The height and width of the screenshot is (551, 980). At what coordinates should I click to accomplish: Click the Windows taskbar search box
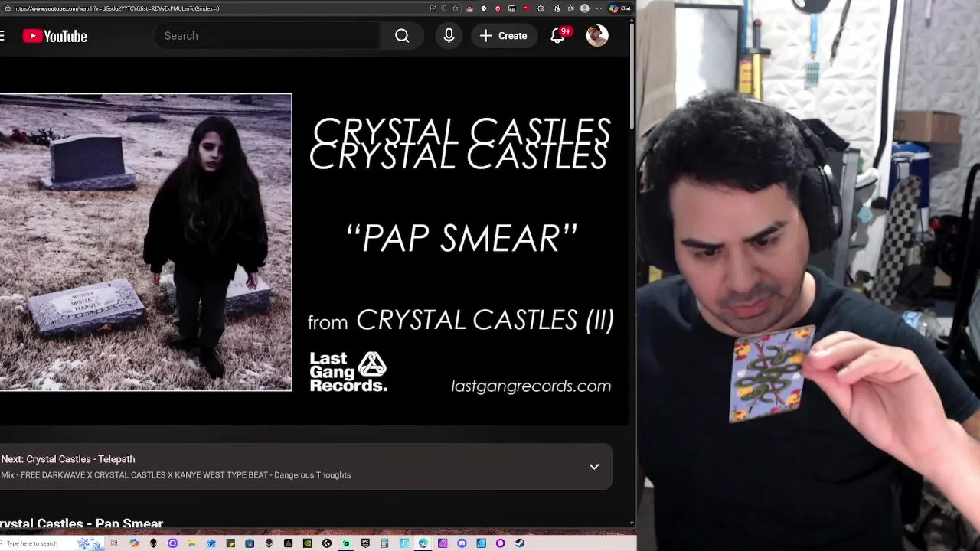(51, 543)
